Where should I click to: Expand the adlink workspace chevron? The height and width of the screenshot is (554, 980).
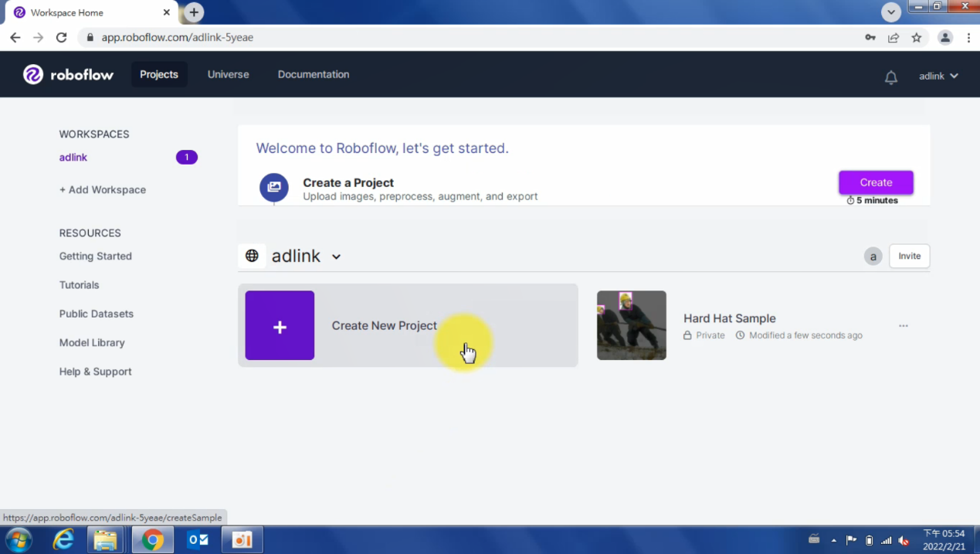tap(336, 257)
